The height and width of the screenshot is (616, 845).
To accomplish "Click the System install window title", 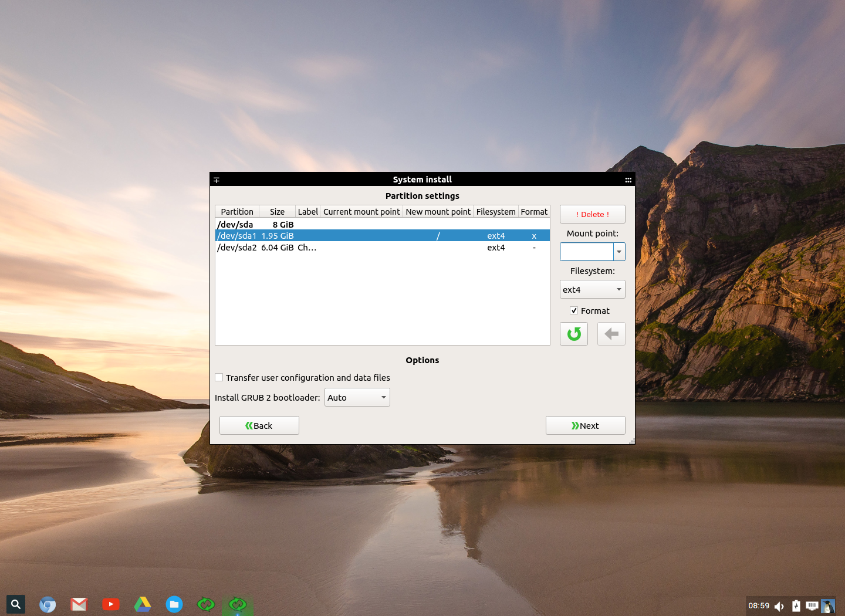I will tap(422, 180).
